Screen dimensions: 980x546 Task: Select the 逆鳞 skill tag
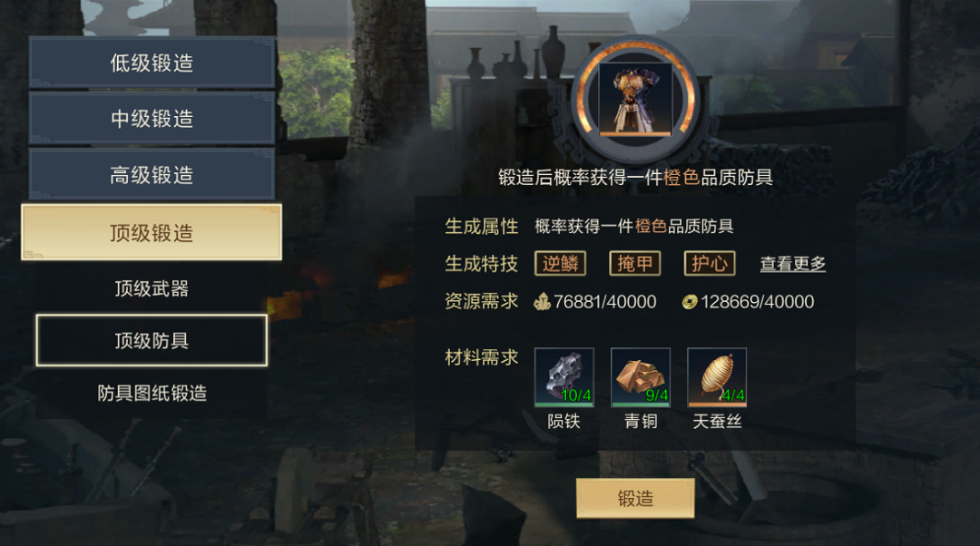point(560,264)
